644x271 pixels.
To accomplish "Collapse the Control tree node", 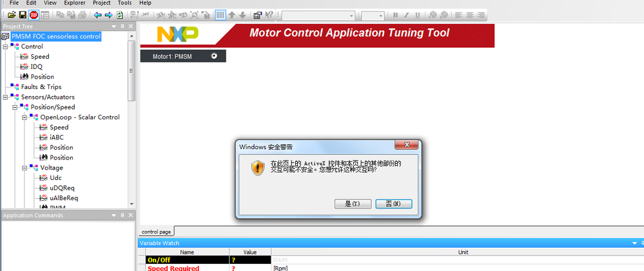I will point(5,46).
